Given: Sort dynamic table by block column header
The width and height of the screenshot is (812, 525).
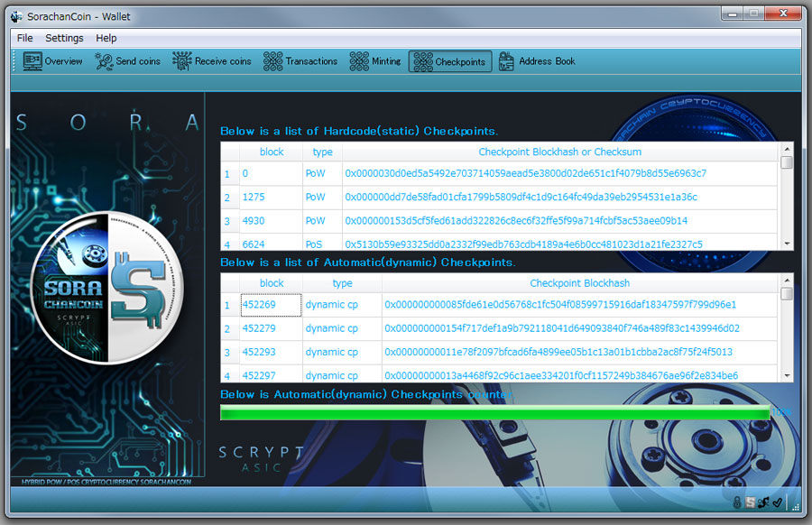Looking at the screenshot, I should pyautogui.click(x=272, y=283).
